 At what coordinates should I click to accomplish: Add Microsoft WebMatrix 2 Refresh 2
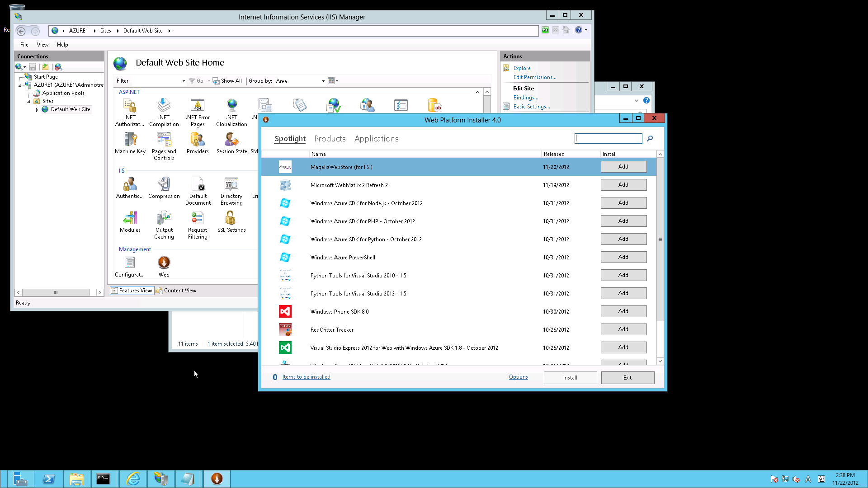point(623,185)
